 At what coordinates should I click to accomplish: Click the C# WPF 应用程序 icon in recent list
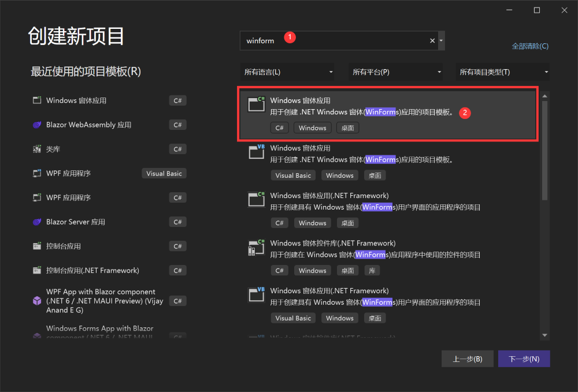tap(37, 197)
